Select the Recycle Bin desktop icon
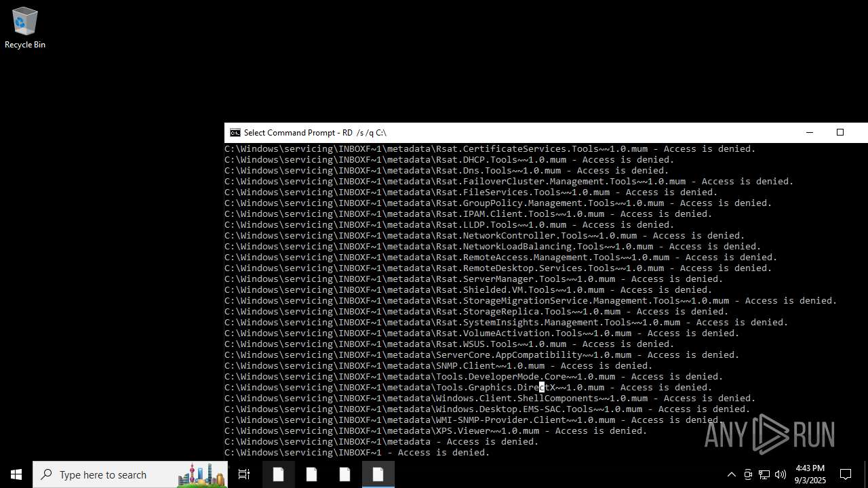Screen dimensions: 868x488 point(25,28)
